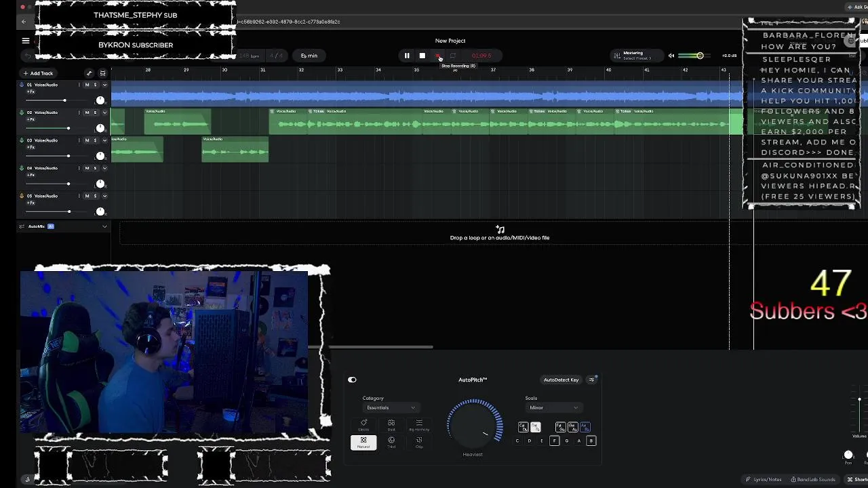Expand the AutoMix panel chevron
Screen dimensions: 868x488
click(104, 226)
